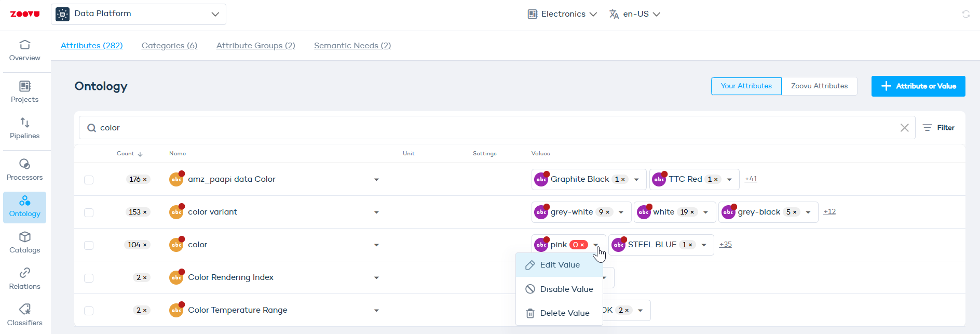Open Processors sidebar icon

[x=25, y=170]
